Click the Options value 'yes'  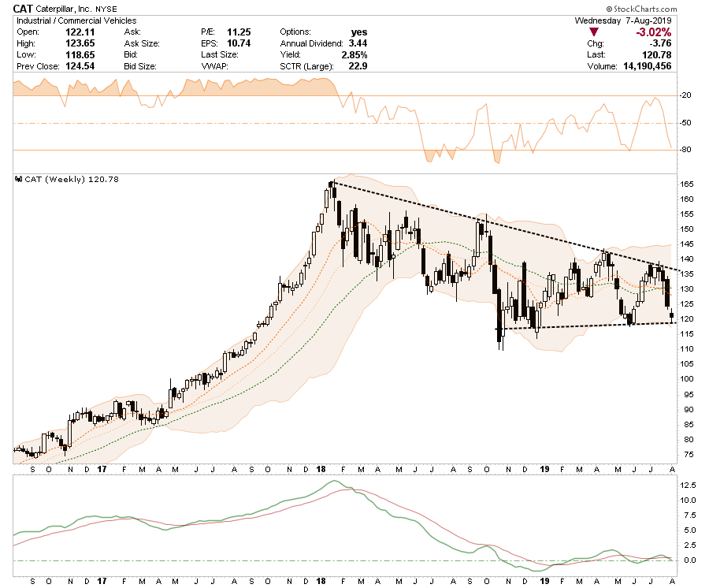[x=359, y=32]
